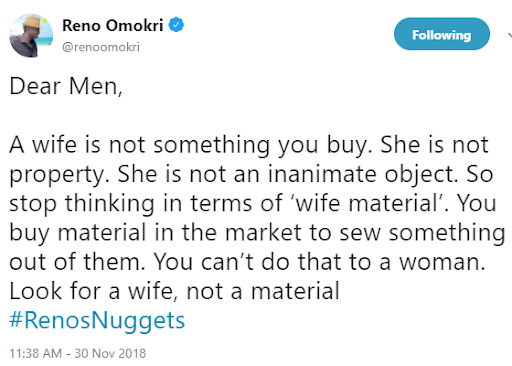Viewport: 512px width, 366px height.
Task: Click the line 'Look for a wife, not a material'
Action: point(174,291)
